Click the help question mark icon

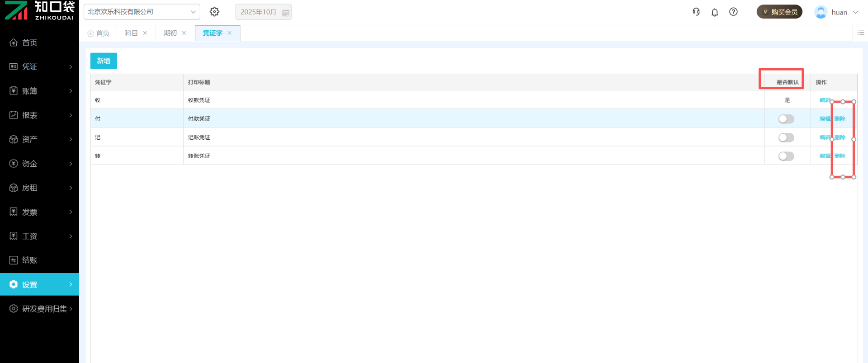(x=733, y=12)
